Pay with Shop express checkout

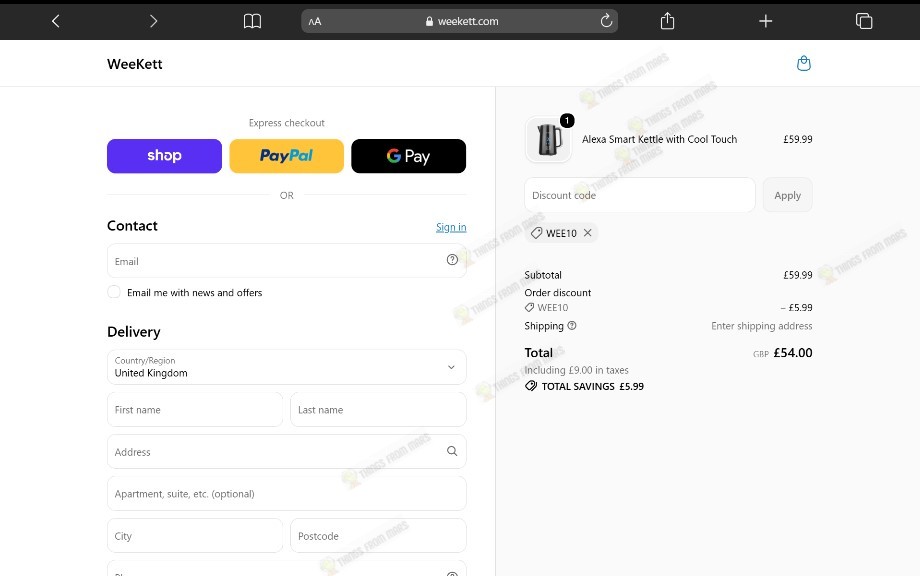[x=164, y=156]
